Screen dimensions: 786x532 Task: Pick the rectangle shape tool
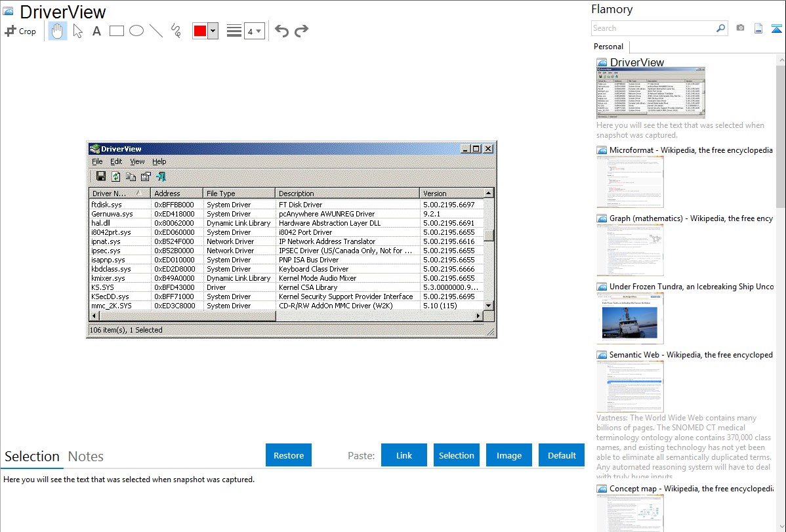[x=116, y=31]
